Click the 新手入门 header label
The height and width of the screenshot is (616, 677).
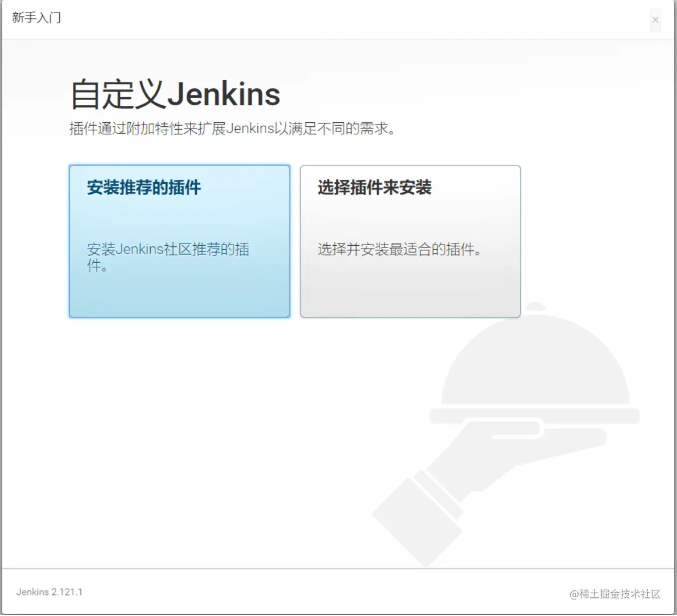35,19
